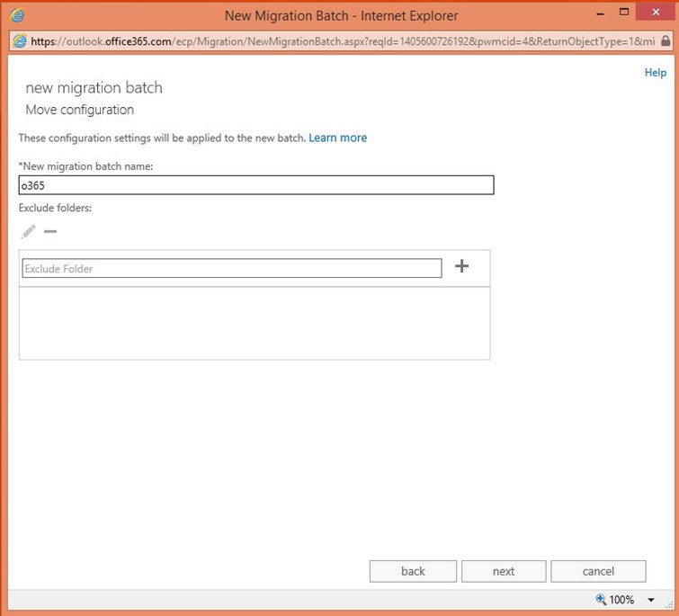The image size is (679, 616).
Task: Click the 'Move configuration' subtitle text
Action: (x=80, y=110)
